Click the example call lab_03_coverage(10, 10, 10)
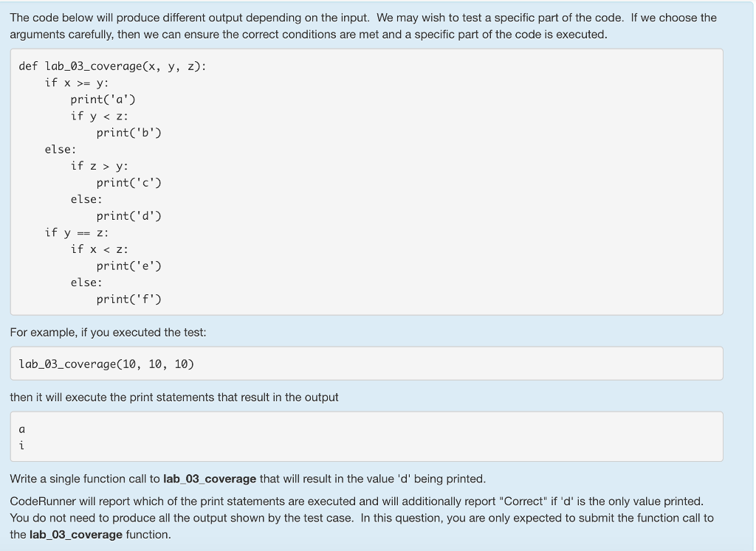Viewport: 756px width, 551px height. coord(106,364)
